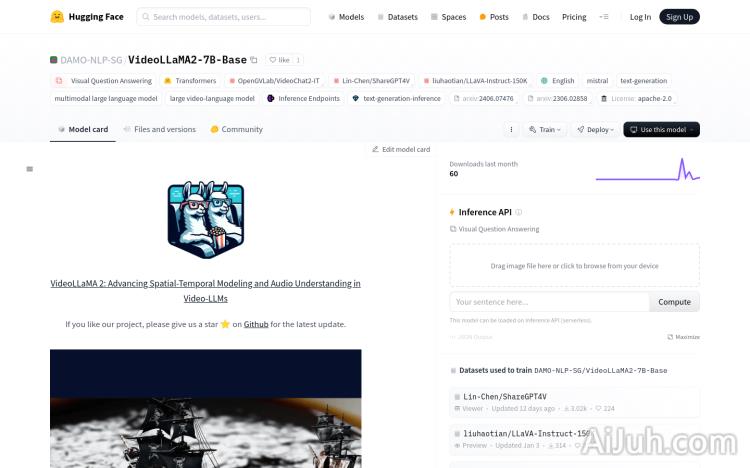Click Edit model card link
This screenshot has width=750, height=468.
[400, 149]
